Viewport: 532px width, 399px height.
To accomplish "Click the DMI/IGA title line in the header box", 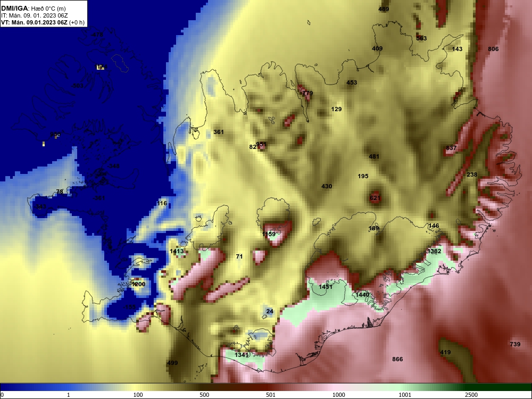I will (x=34, y=9).
